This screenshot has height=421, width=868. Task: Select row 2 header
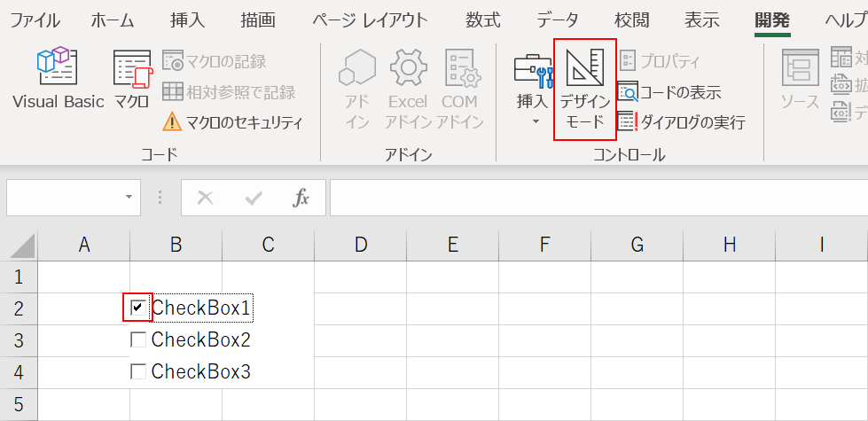[19, 308]
